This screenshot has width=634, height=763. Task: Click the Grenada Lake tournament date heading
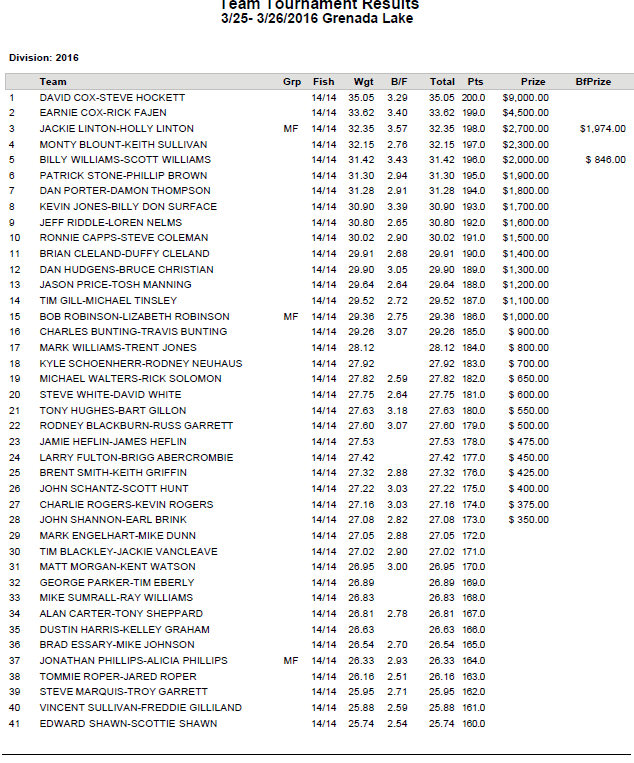[x=317, y=18]
